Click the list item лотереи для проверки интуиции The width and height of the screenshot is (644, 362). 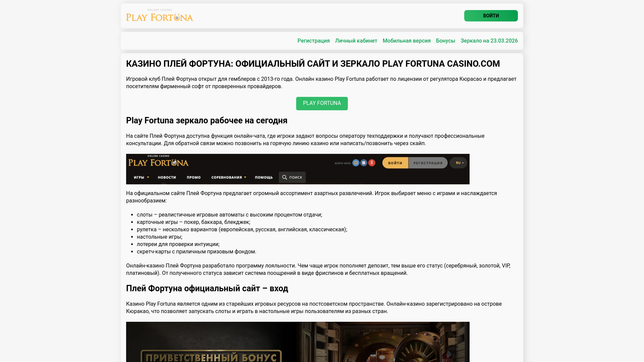178,244
